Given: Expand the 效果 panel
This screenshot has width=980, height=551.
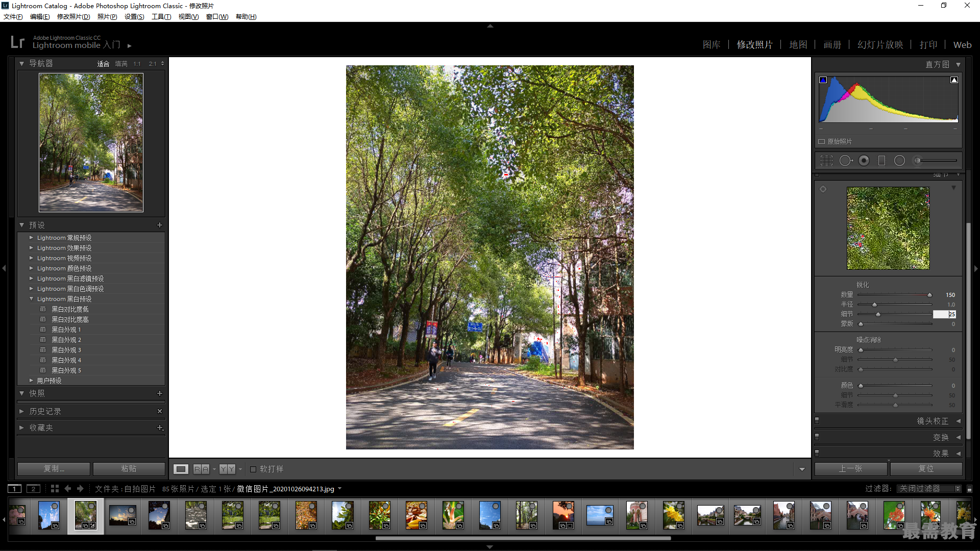Looking at the screenshot, I should 958,453.
